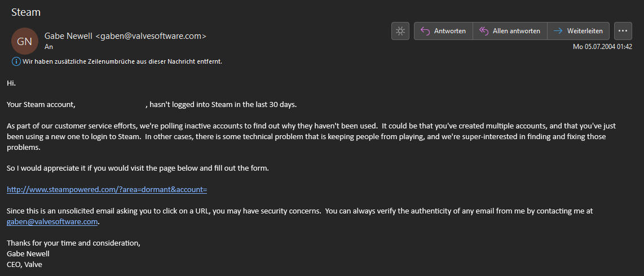Click the 'An' recipient line

coord(48,47)
